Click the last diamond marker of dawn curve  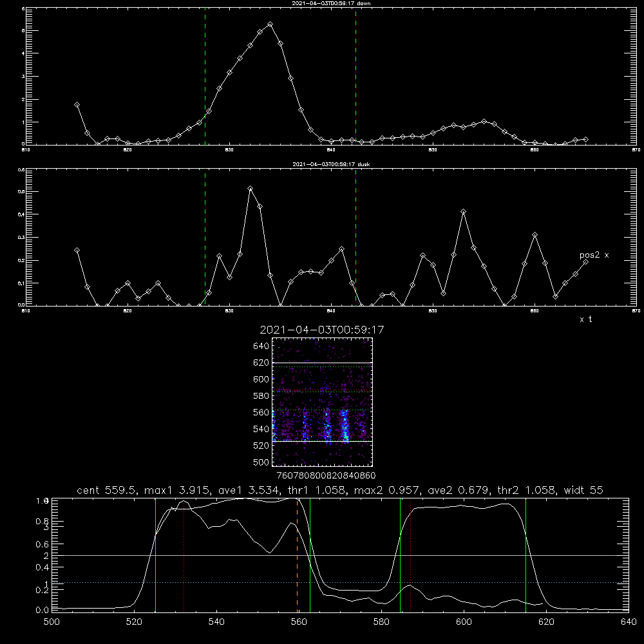coord(585,140)
